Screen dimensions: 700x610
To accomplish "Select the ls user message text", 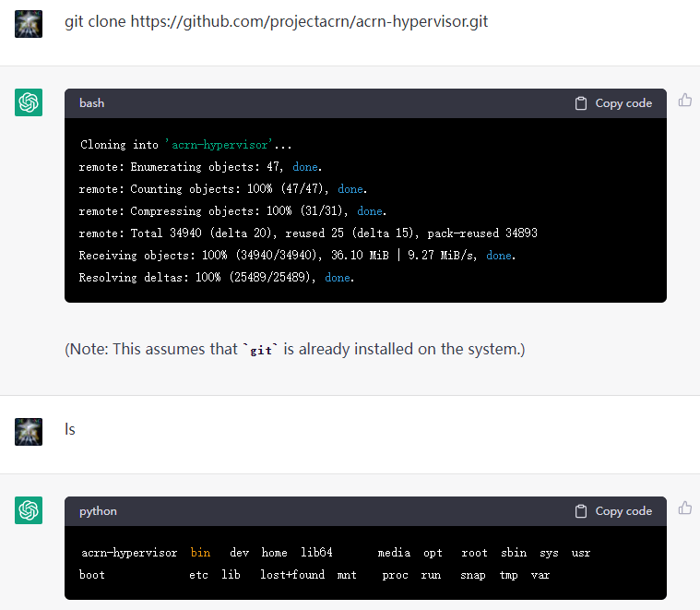I will [x=69, y=429].
